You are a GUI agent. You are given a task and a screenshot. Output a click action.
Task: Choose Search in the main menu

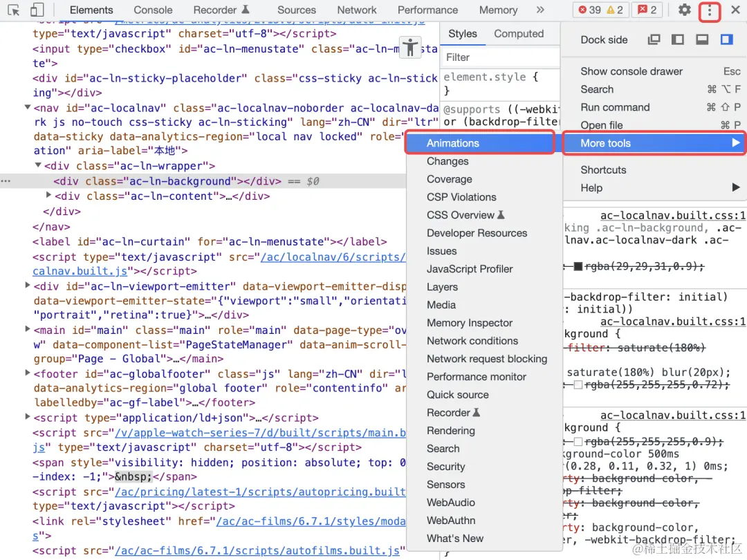pos(654,89)
